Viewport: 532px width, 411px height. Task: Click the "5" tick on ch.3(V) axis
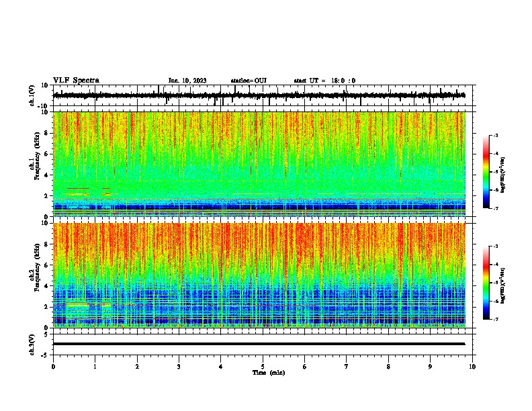pos(46,334)
